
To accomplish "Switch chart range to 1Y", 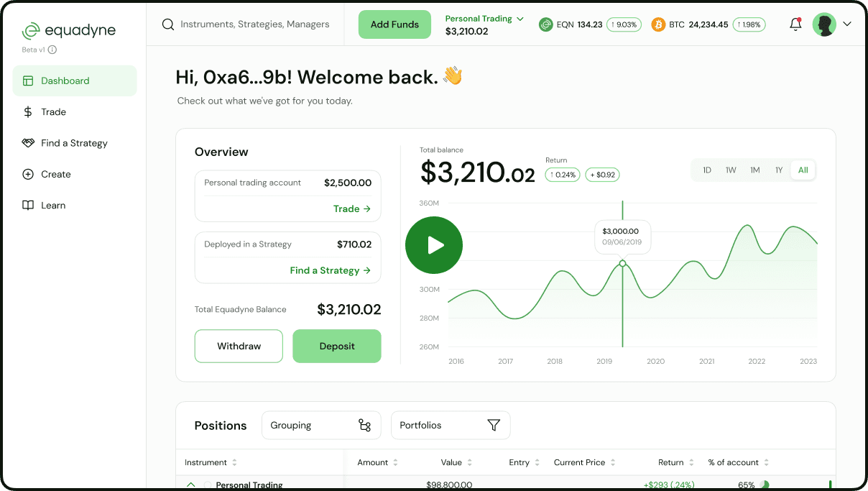I will [x=779, y=170].
